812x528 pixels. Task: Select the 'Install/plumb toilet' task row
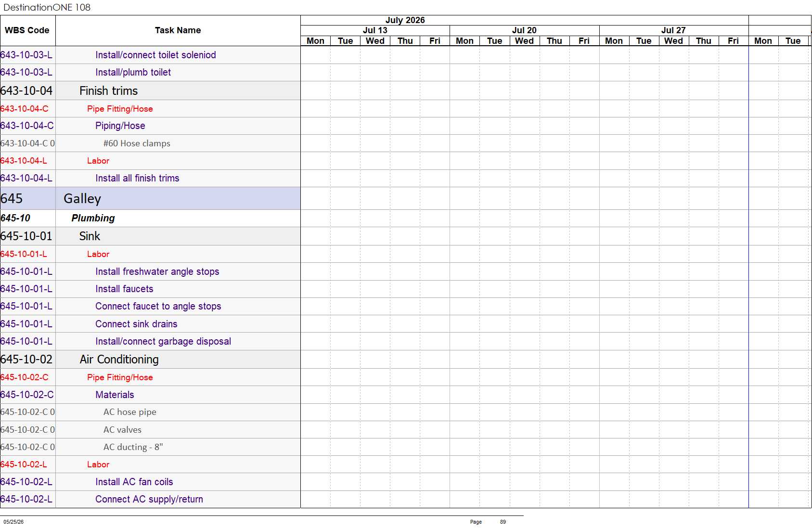click(x=133, y=72)
